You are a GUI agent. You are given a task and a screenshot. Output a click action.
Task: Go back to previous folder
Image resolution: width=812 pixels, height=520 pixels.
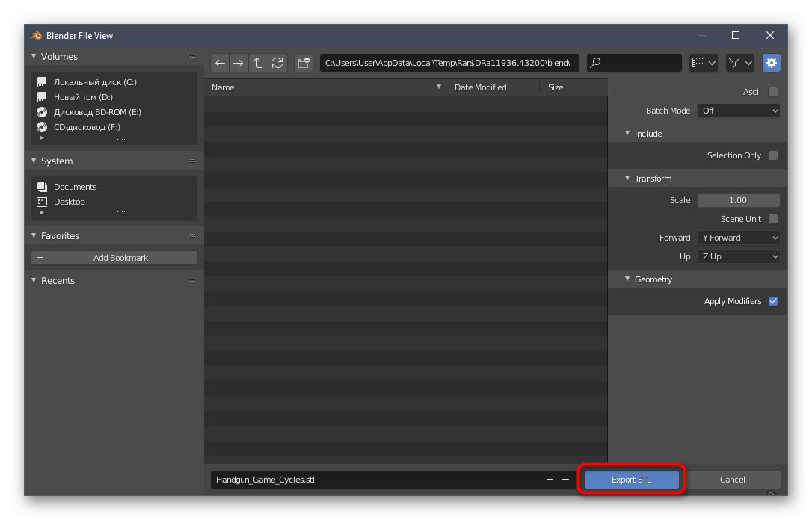[220, 63]
